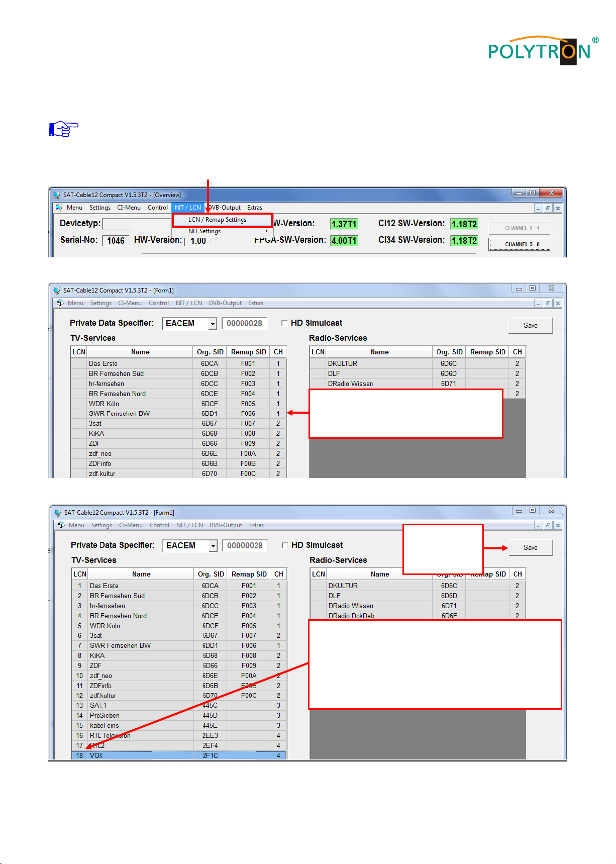Image resolution: width=616 pixels, height=864 pixels.
Task: Select the KiKA row in the lower Form1 window
Action: point(179,655)
